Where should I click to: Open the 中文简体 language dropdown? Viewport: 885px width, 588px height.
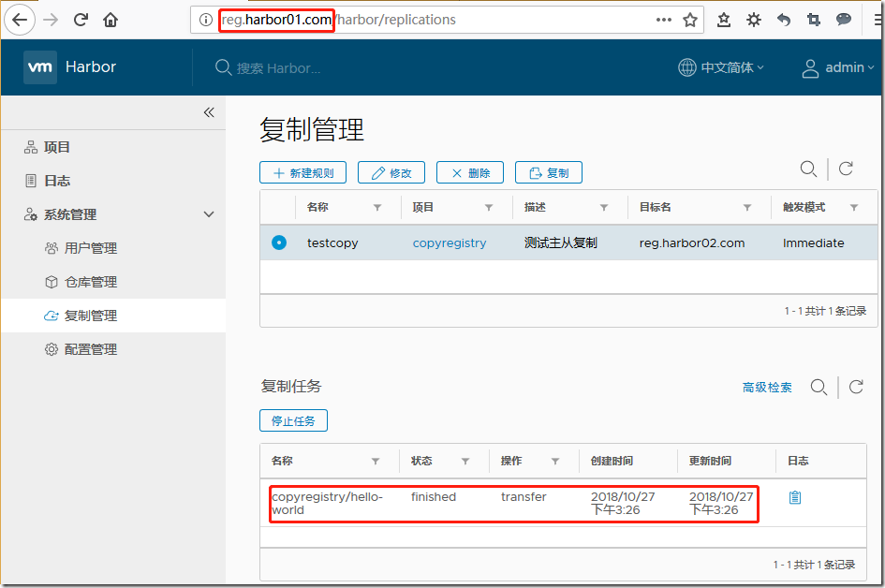(721, 67)
